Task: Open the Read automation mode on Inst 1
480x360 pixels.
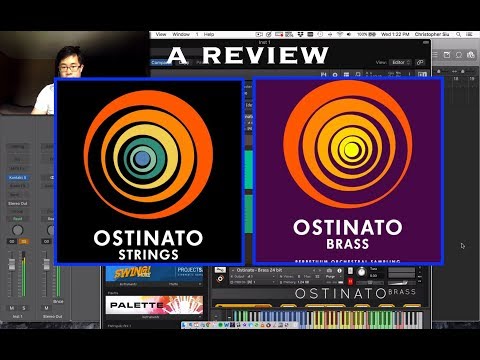Action: click(18, 219)
